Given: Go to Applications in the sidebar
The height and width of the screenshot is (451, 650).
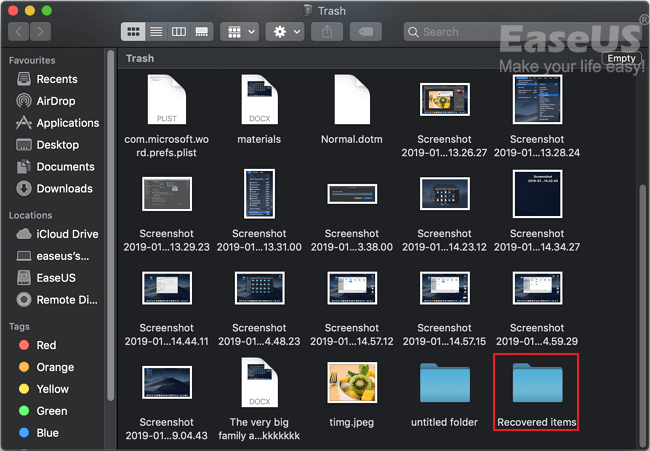Looking at the screenshot, I should (67, 123).
